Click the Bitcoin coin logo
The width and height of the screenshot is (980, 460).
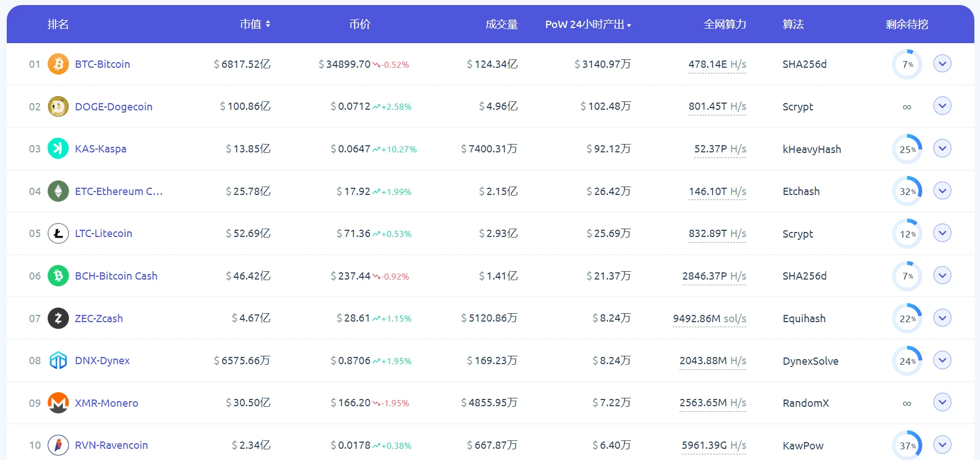point(58,64)
